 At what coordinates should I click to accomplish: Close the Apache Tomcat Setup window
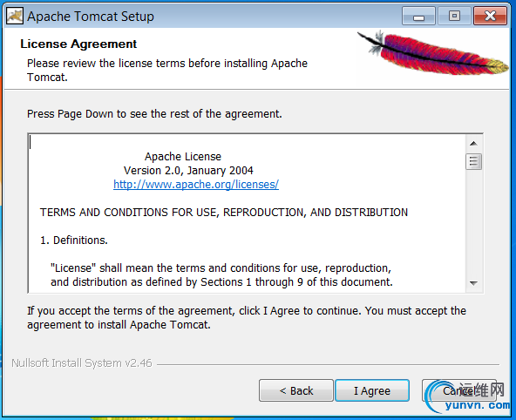coord(490,16)
